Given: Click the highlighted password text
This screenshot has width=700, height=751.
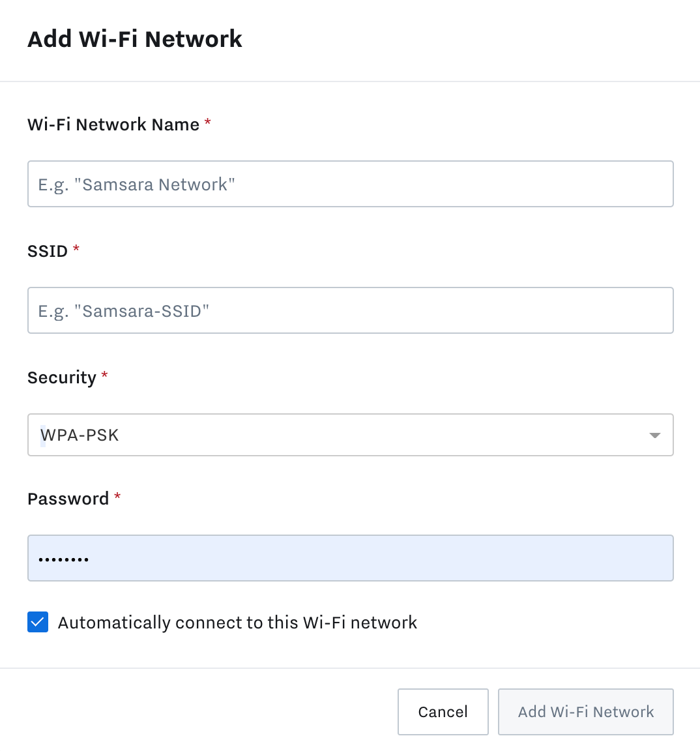Looking at the screenshot, I should (x=63, y=558).
